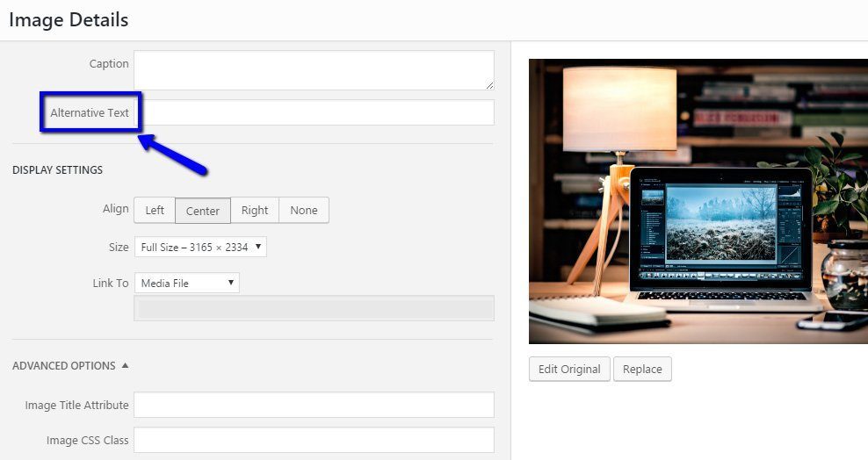Click the Image CSS Class label
The image size is (868, 460).
click(88, 440)
